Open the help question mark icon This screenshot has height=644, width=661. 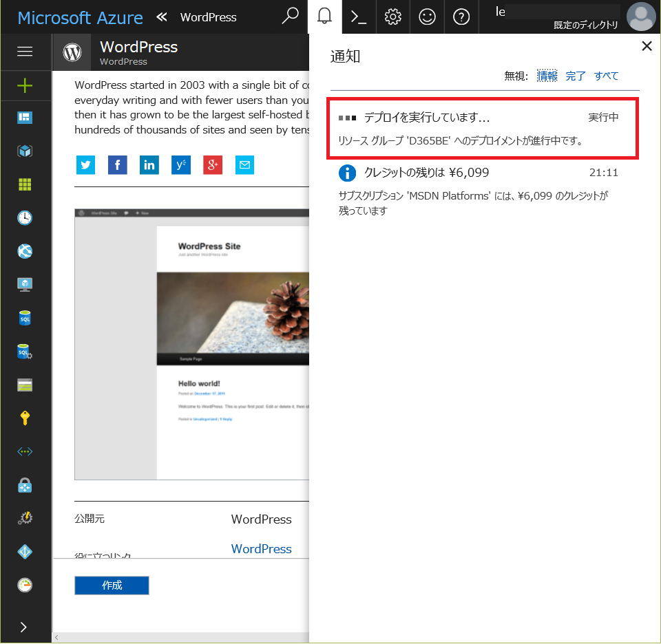461,17
